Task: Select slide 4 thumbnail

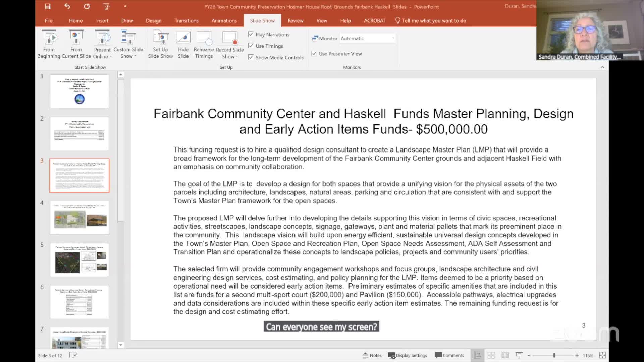Action: 79,218
